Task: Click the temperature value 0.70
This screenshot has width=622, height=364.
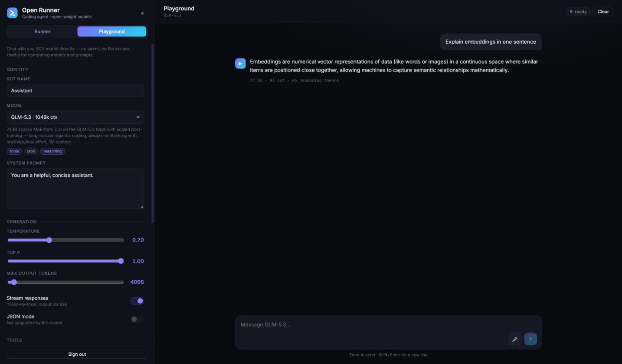Action: [x=138, y=240]
